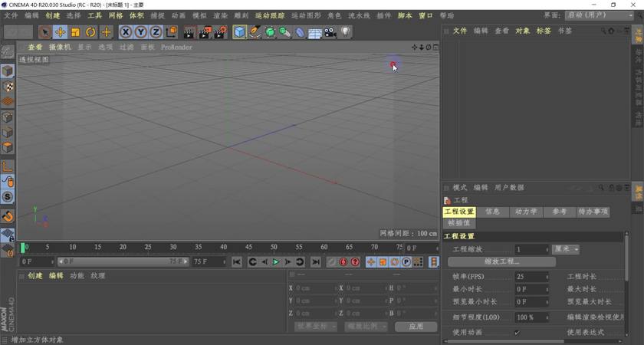Toggle the Y axis lock
Image resolution: width=644 pixels, height=345 pixels.
coord(141,32)
